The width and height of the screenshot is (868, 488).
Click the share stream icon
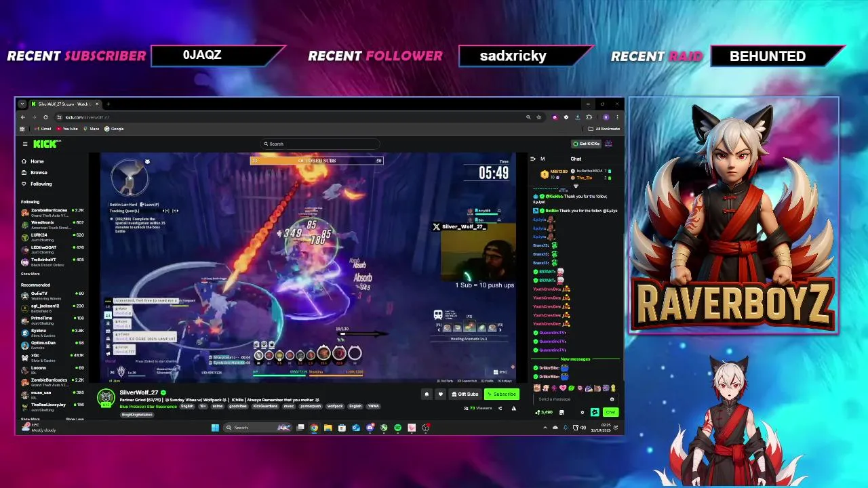click(500, 408)
